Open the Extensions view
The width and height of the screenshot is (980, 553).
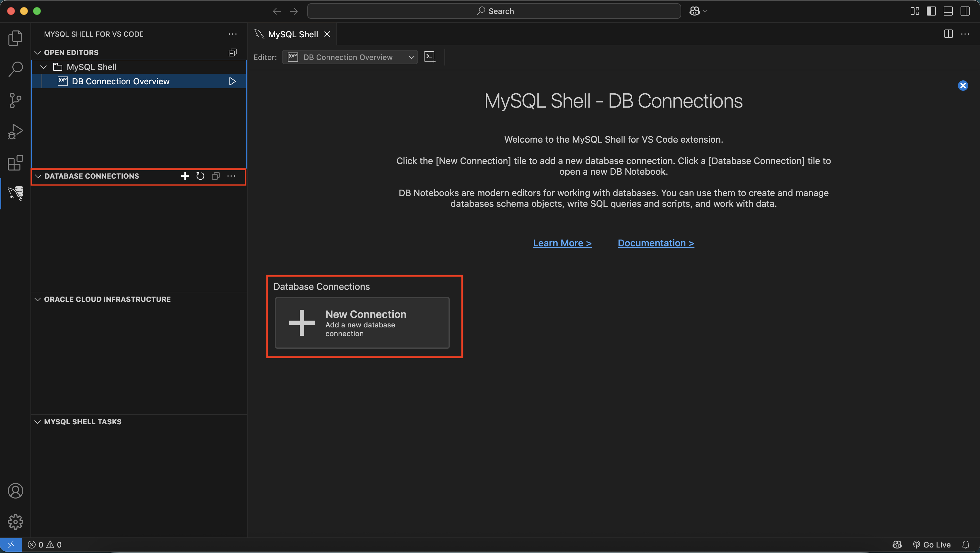16,163
